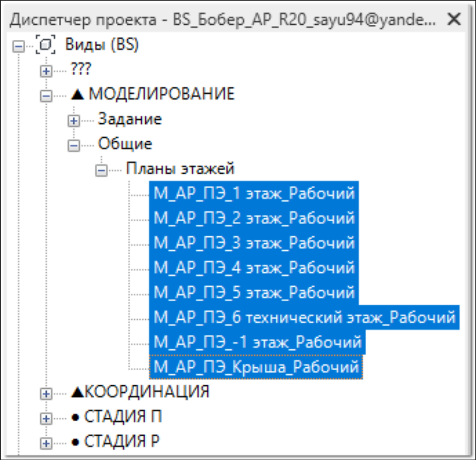Expand the СТАДИЯ Р group
This screenshot has height=460, width=476.
click(x=46, y=444)
